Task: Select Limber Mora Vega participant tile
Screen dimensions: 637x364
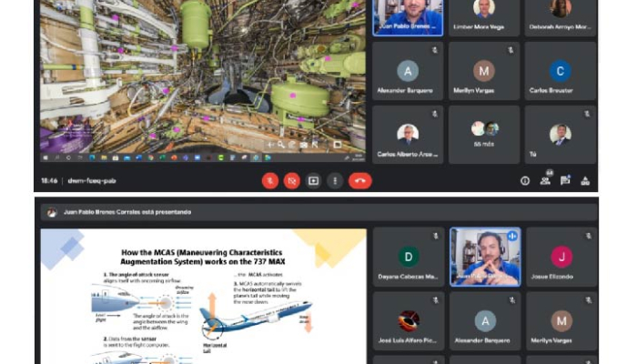Action: (484, 15)
